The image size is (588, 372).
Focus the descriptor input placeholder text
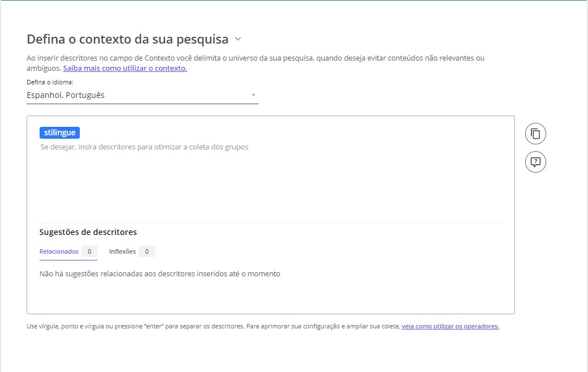coord(144,147)
